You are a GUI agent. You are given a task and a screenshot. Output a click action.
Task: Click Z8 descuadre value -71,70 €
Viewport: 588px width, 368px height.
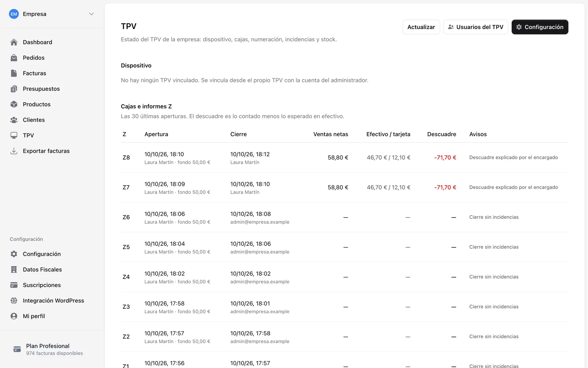pyautogui.click(x=445, y=158)
